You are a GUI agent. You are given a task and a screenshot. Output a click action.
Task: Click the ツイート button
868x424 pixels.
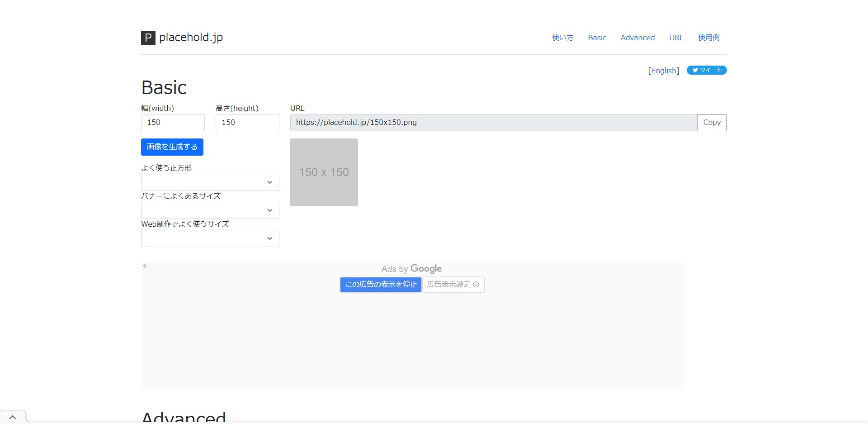point(707,70)
